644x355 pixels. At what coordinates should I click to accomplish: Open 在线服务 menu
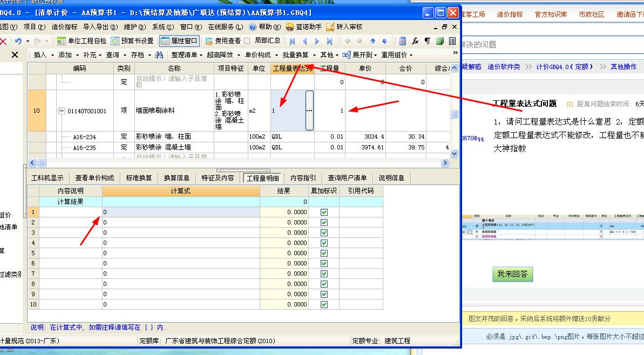pyautogui.click(x=226, y=26)
